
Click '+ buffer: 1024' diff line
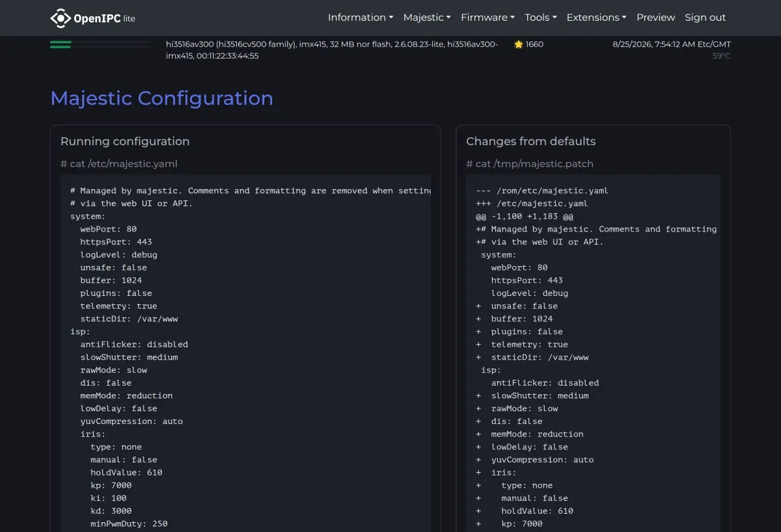click(x=514, y=319)
